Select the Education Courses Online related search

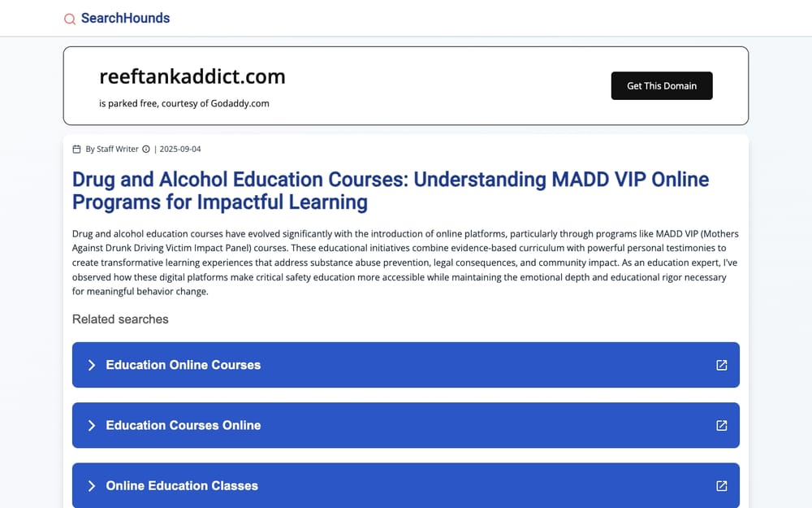405,426
